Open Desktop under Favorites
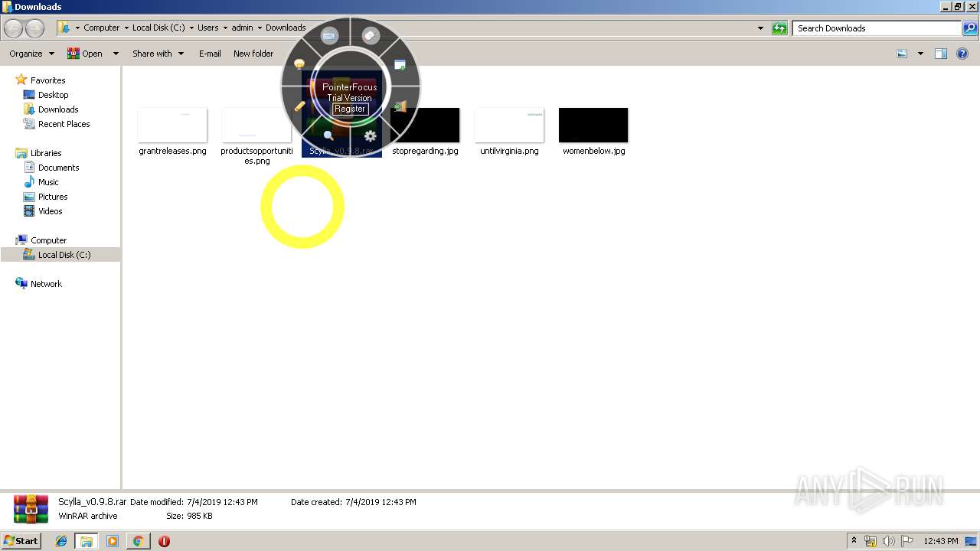 [53, 95]
